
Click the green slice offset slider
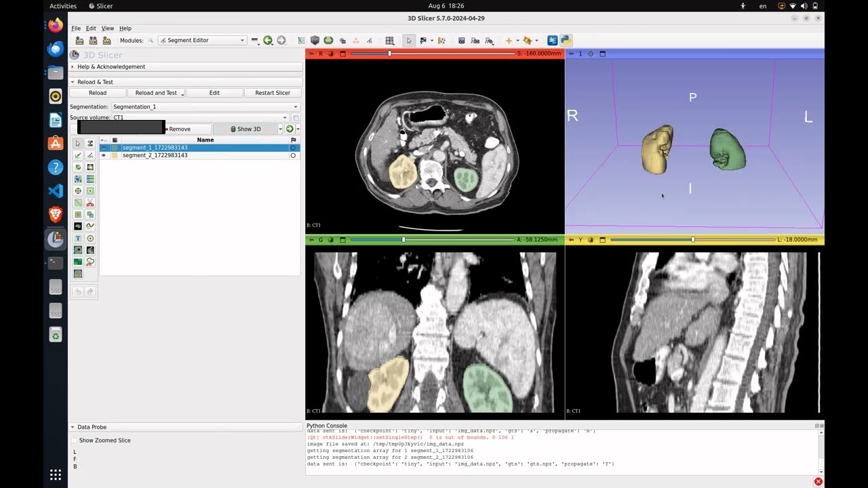coord(433,240)
